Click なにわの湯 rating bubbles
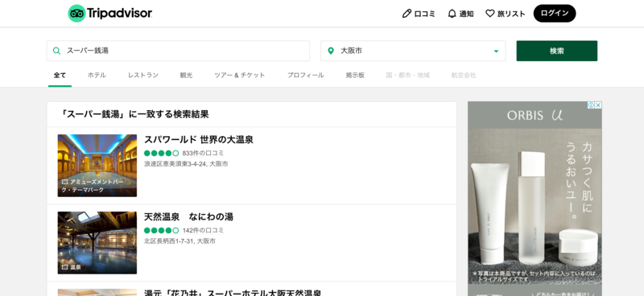 [x=162, y=230]
